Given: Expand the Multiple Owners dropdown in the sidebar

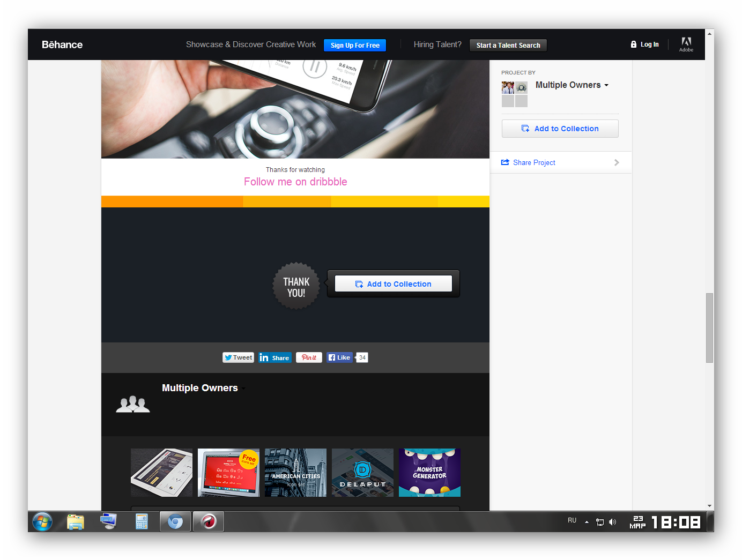Looking at the screenshot, I should point(572,85).
